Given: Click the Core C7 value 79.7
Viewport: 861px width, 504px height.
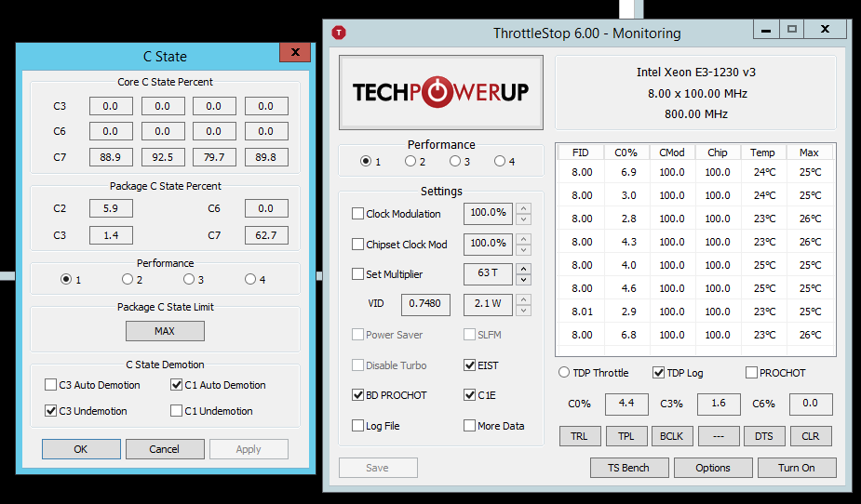Looking at the screenshot, I should [215, 157].
